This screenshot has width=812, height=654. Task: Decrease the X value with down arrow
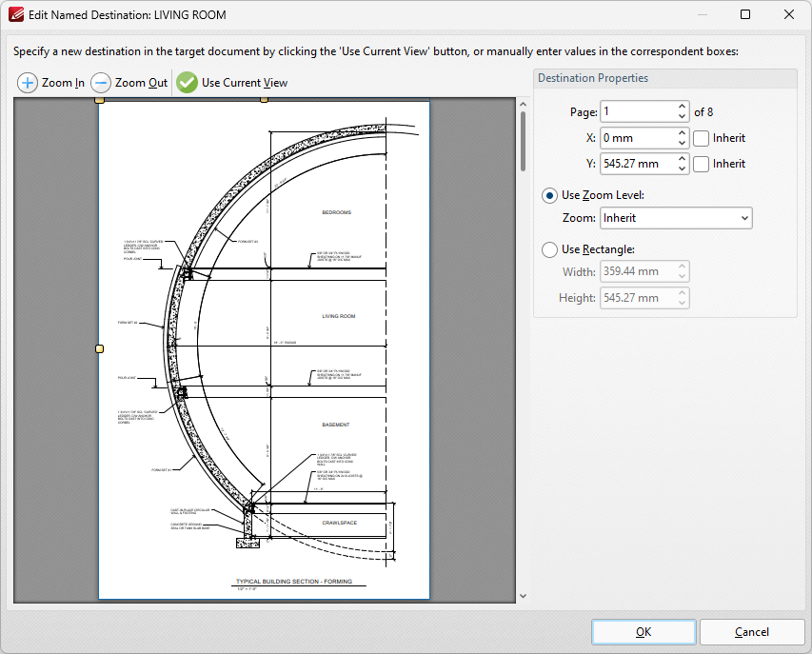click(682, 143)
